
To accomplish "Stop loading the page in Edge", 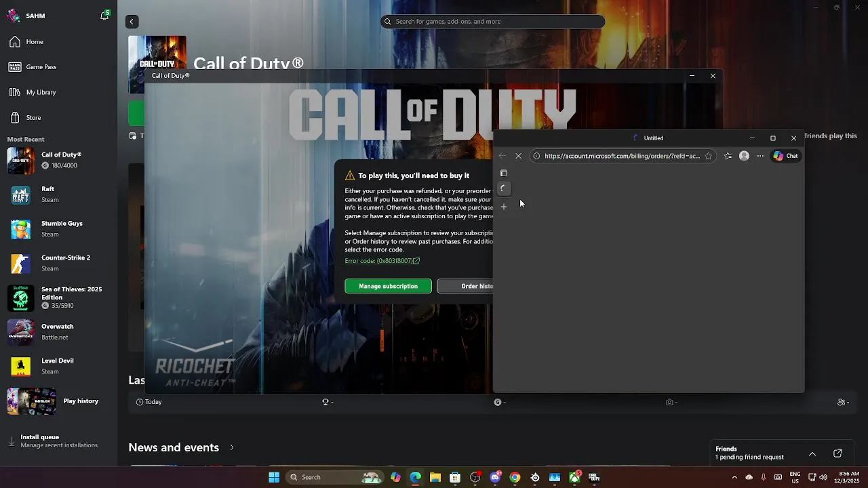I will pyautogui.click(x=519, y=156).
